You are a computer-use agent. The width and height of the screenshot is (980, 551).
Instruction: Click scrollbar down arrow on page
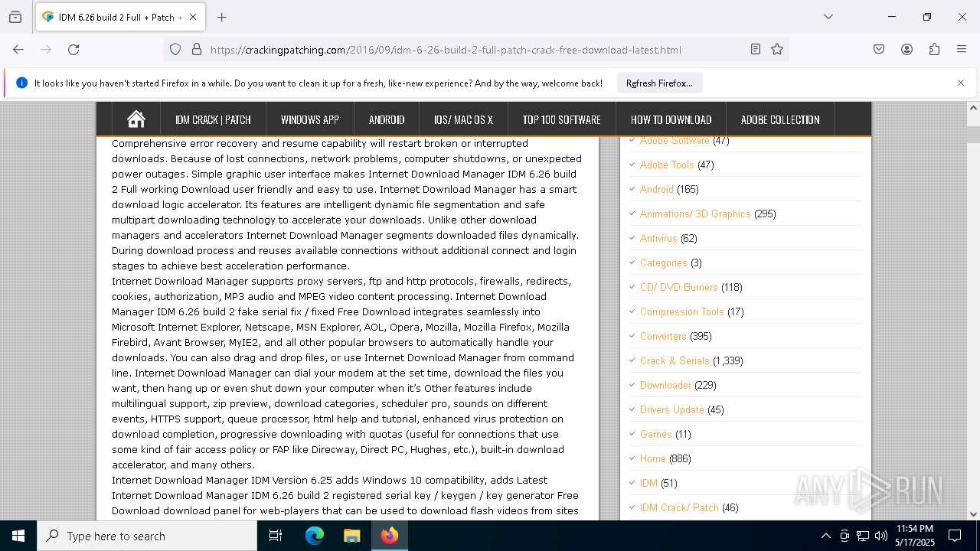coord(973,514)
